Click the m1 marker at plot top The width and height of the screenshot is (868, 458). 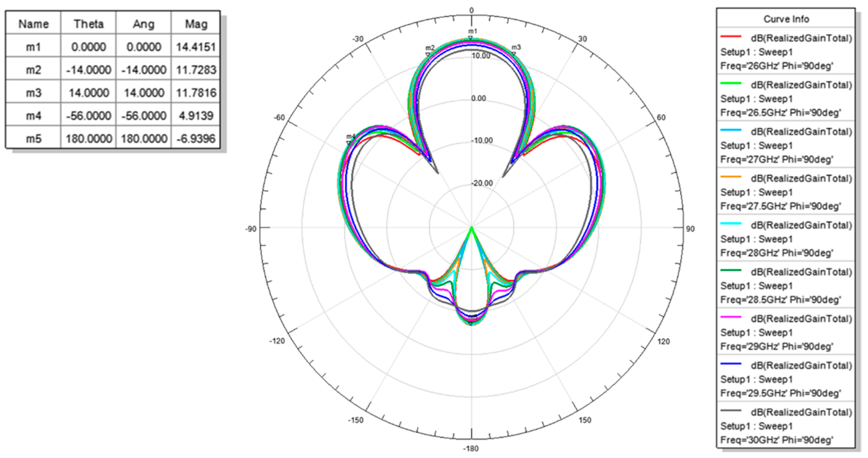471,38
